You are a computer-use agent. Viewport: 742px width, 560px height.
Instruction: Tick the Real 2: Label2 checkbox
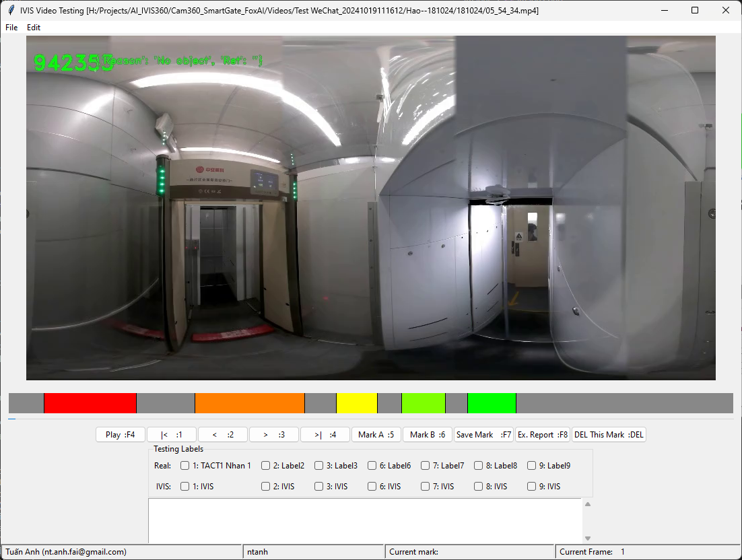(266, 466)
